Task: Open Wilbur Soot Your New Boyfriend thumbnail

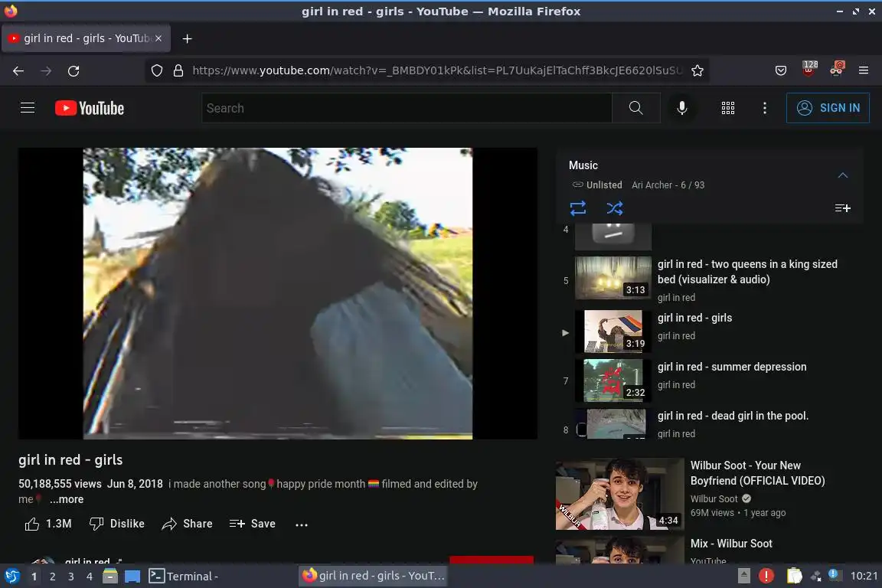Action: pos(619,494)
